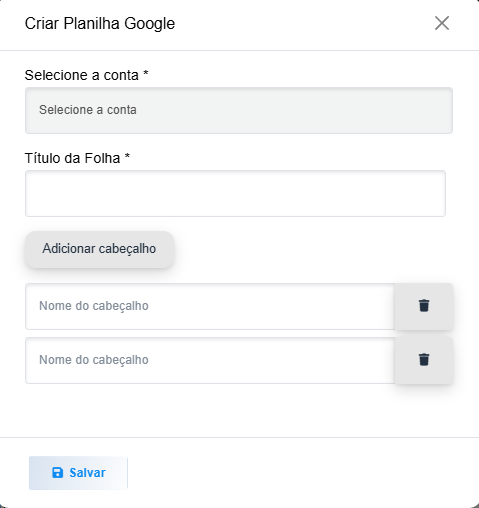The width and height of the screenshot is (479, 508).
Task: Click the 'Selecione a conta' placeholder text
Action: [x=88, y=110]
